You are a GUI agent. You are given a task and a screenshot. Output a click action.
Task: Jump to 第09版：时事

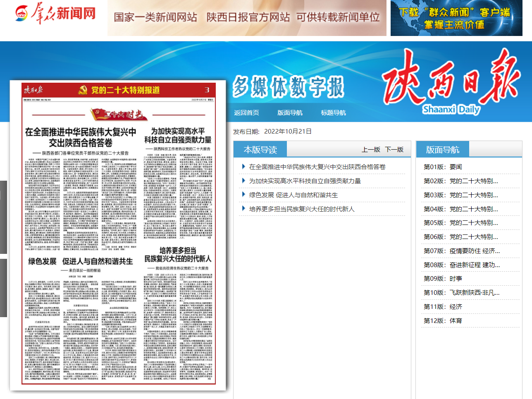click(443, 278)
